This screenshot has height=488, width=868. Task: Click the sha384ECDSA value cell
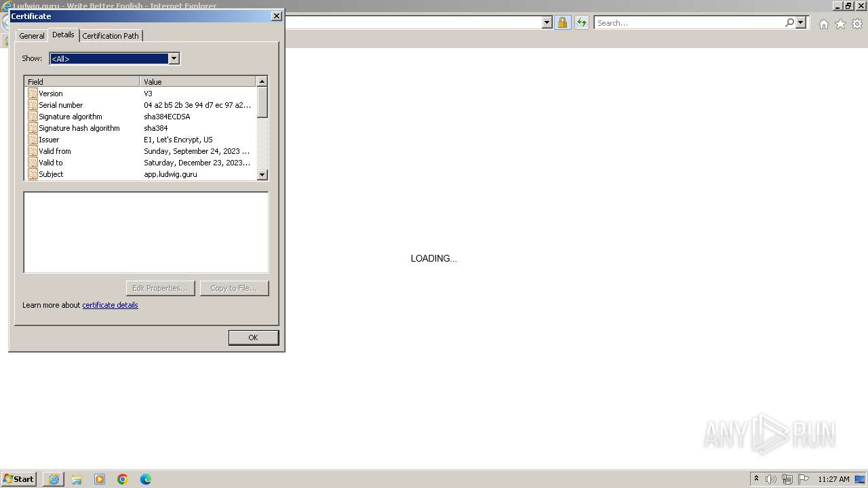click(x=167, y=117)
